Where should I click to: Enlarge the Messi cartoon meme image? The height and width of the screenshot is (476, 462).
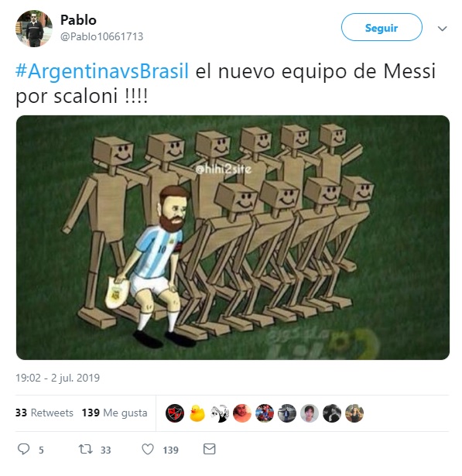[x=233, y=238]
